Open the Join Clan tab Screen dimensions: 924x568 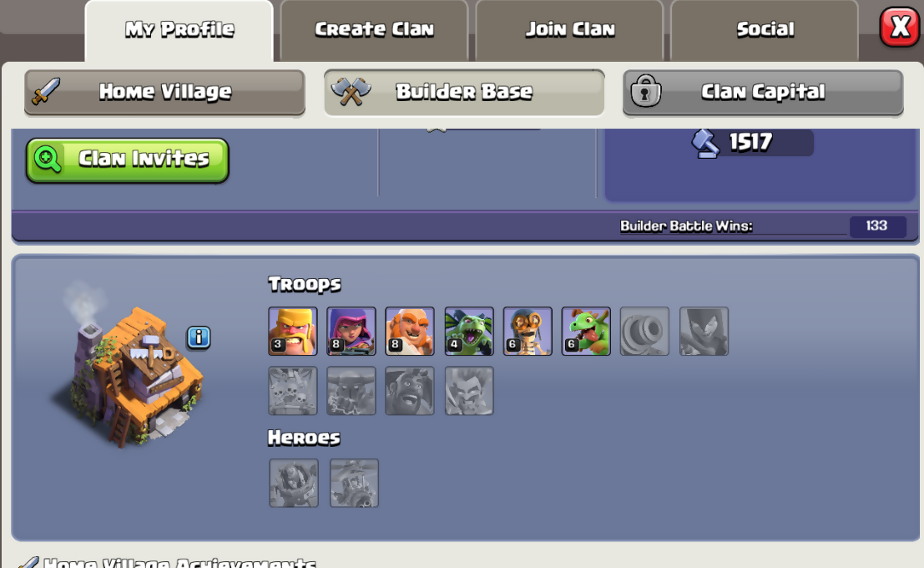click(570, 29)
